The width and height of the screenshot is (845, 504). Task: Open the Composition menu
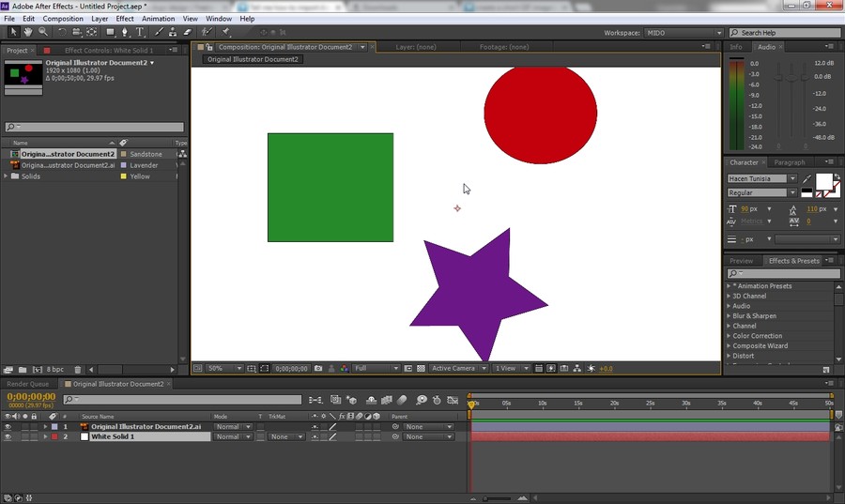63,19
